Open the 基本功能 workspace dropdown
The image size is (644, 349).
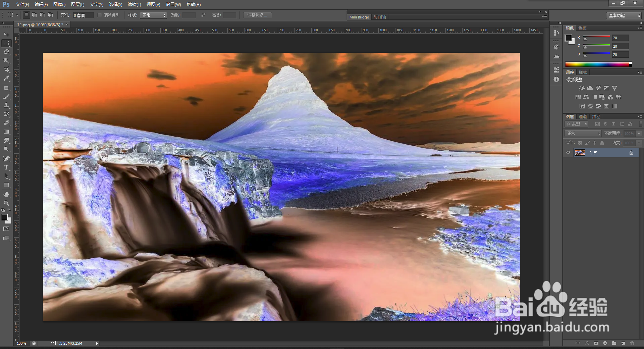click(624, 15)
